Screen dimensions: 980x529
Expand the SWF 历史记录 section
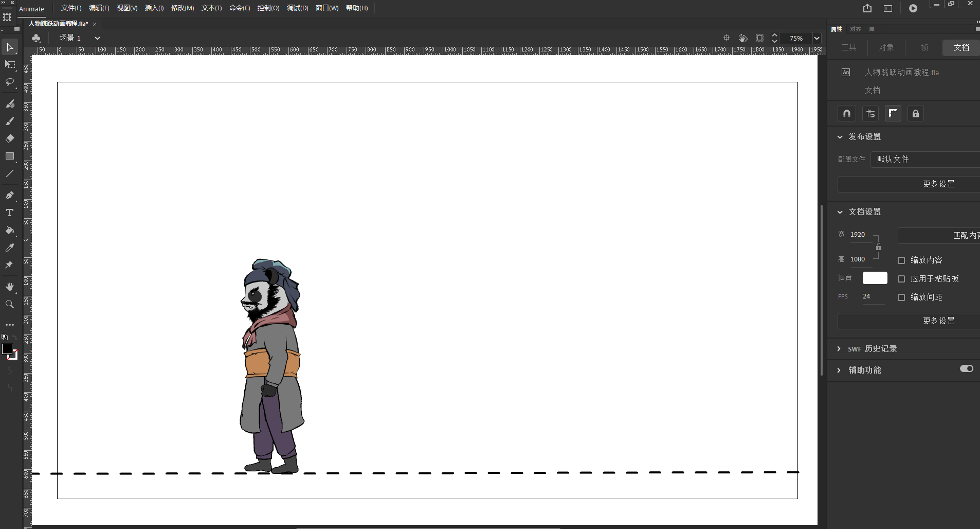click(x=839, y=349)
